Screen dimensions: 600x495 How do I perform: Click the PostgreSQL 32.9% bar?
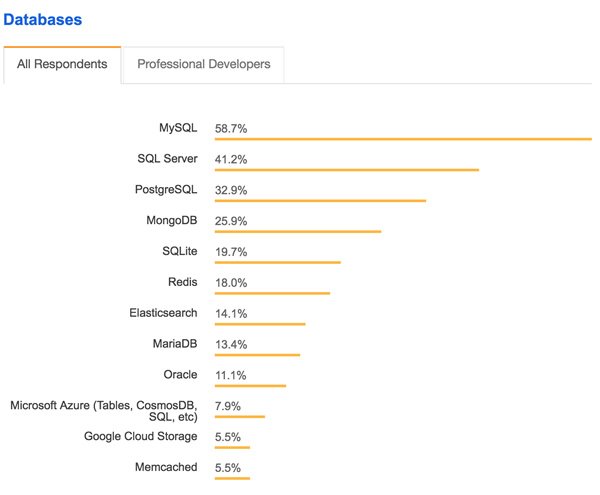320,201
